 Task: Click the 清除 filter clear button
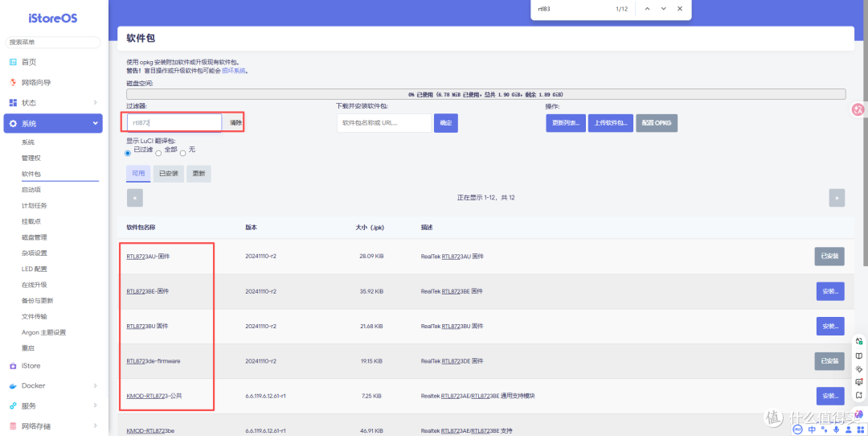[x=235, y=123]
